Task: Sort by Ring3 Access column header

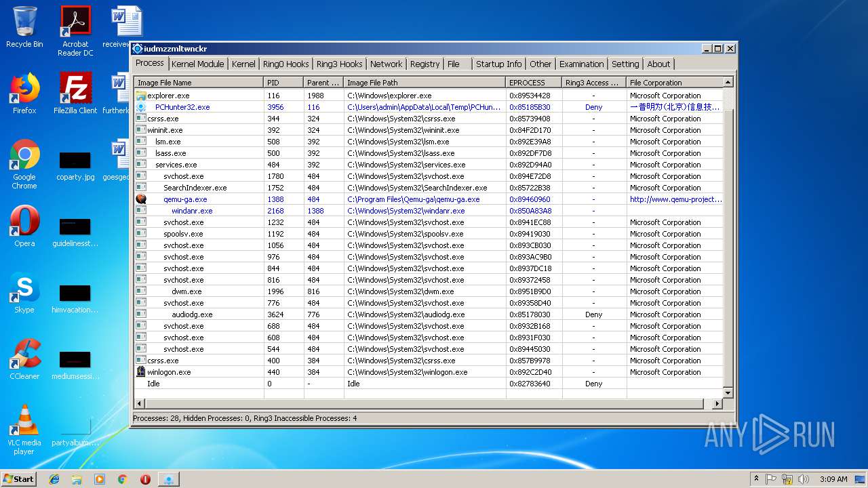Action: 594,83
